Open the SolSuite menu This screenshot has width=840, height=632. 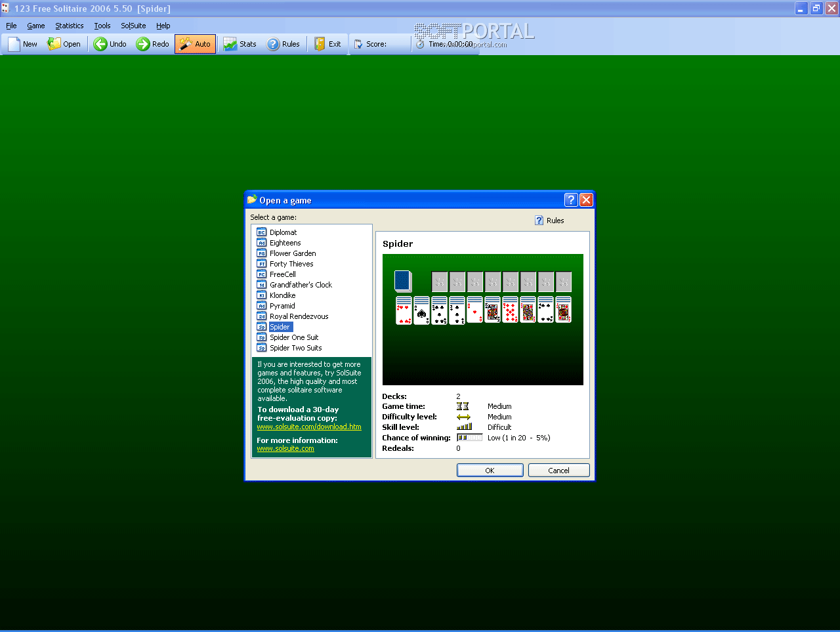pyautogui.click(x=133, y=26)
